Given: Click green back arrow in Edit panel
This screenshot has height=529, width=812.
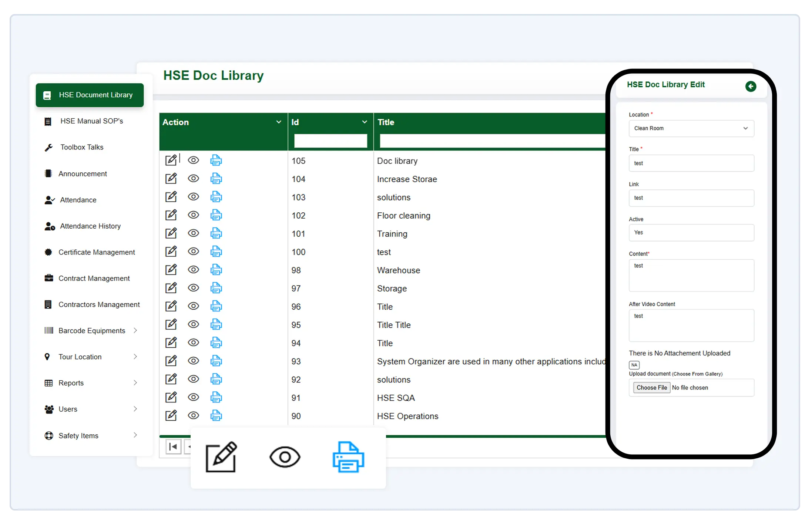Looking at the screenshot, I should coord(750,86).
